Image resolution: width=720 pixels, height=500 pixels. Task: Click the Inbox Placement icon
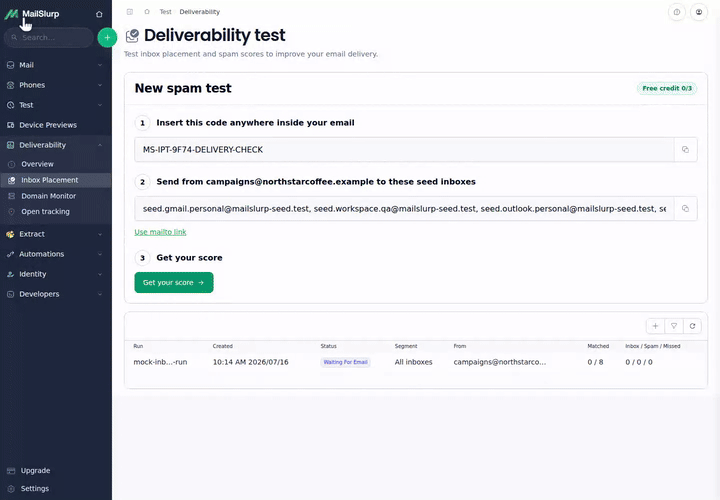click(12, 180)
